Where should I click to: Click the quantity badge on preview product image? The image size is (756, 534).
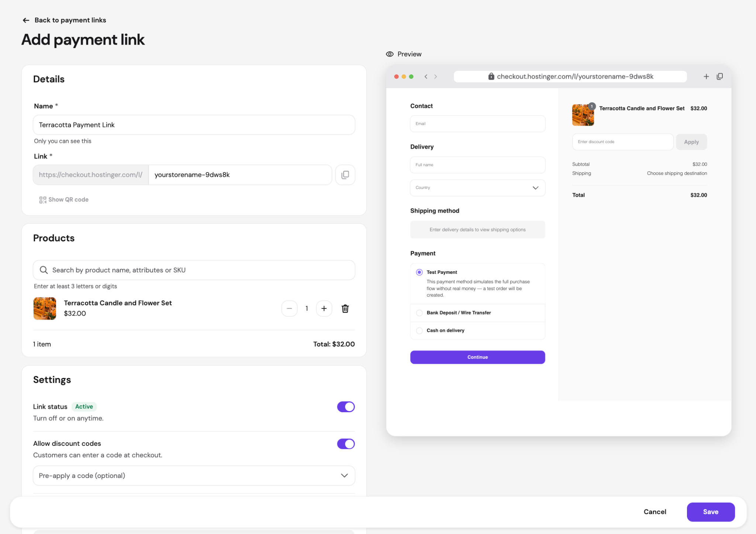click(x=592, y=106)
